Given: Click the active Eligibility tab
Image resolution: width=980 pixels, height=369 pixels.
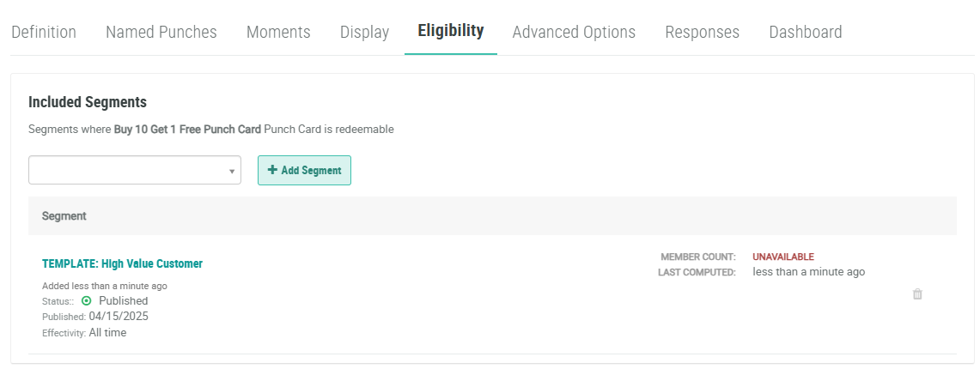Looking at the screenshot, I should click(x=451, y=31).
